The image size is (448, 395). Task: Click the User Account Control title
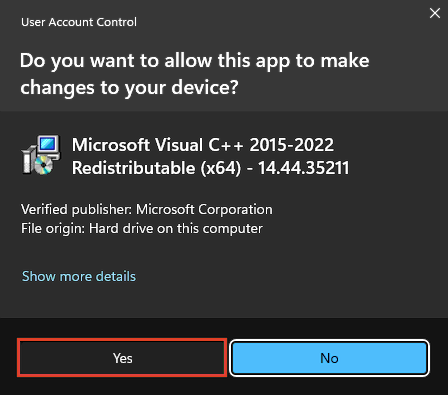tap(79, 22)
